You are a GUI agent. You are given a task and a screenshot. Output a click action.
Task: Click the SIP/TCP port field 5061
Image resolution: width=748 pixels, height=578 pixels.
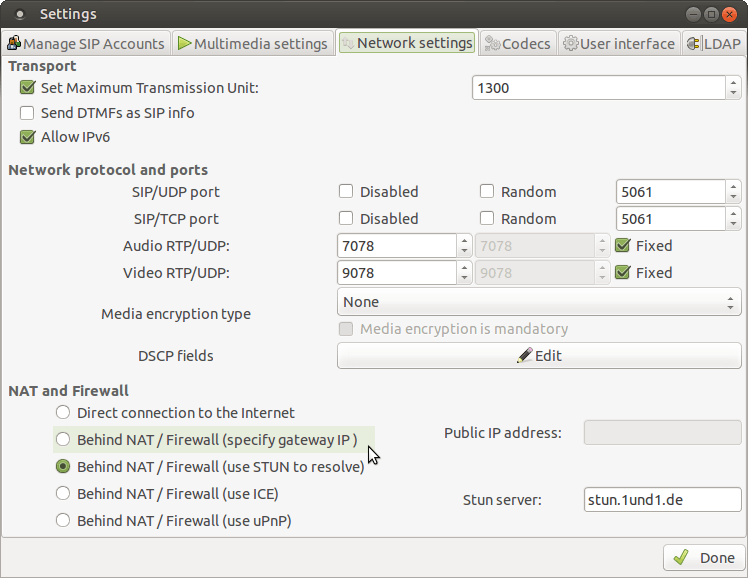(671, 218)
